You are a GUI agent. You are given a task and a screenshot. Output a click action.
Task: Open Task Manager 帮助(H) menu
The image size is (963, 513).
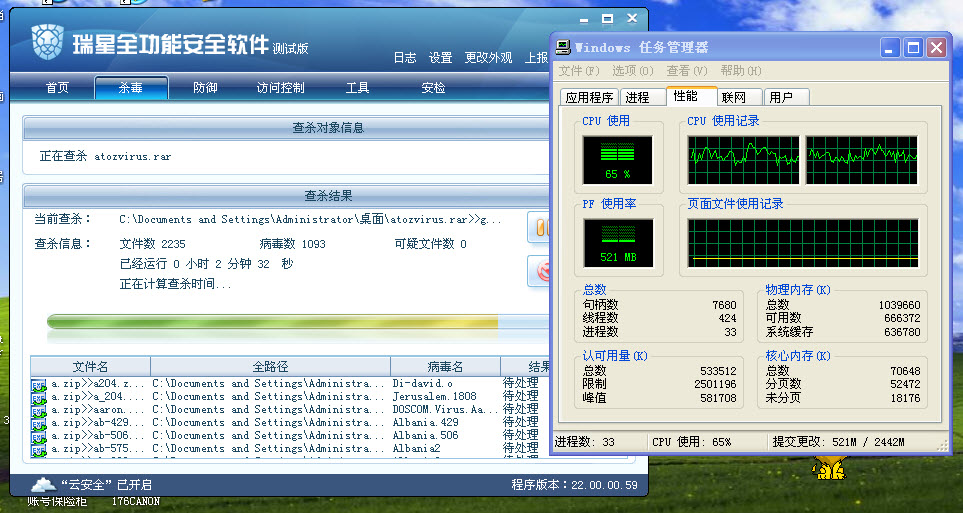tap(741, 71)
